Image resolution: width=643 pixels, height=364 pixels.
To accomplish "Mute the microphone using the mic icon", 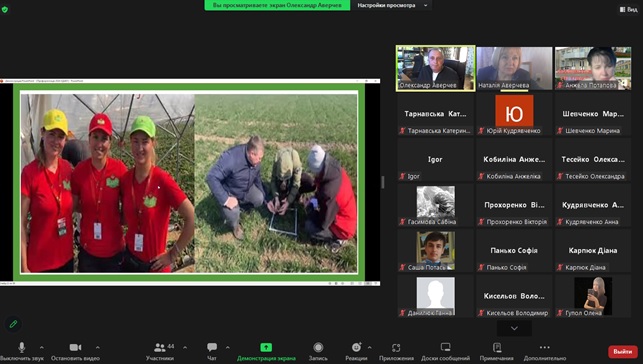I will [22, 347].
